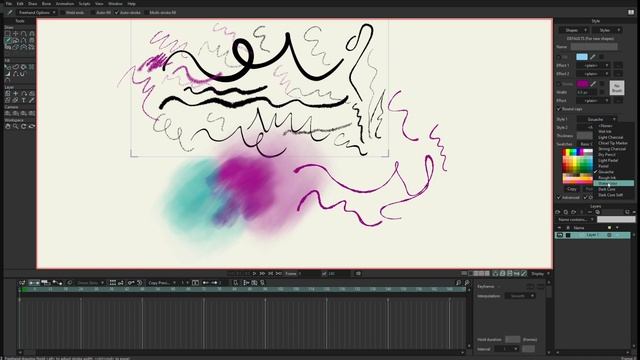Image resolution: width=640 pixels, height=360 pixels.
Task: Open the Display dropdown
Action: point(540,273)
